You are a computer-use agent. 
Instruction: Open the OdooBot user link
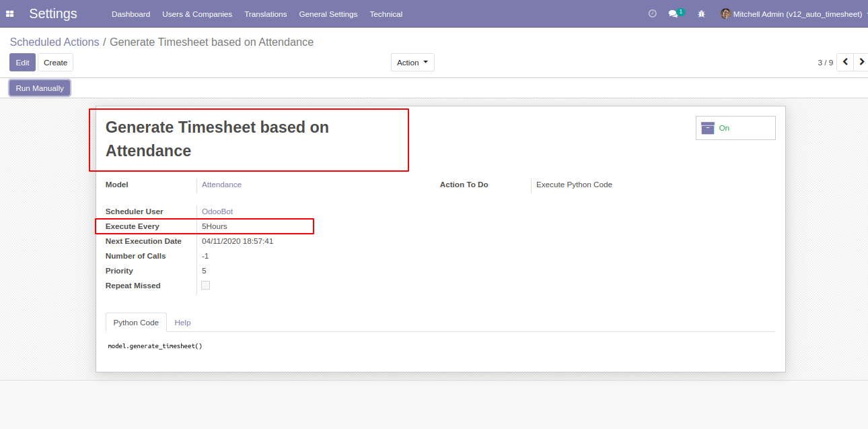click(x=217, y=211)
